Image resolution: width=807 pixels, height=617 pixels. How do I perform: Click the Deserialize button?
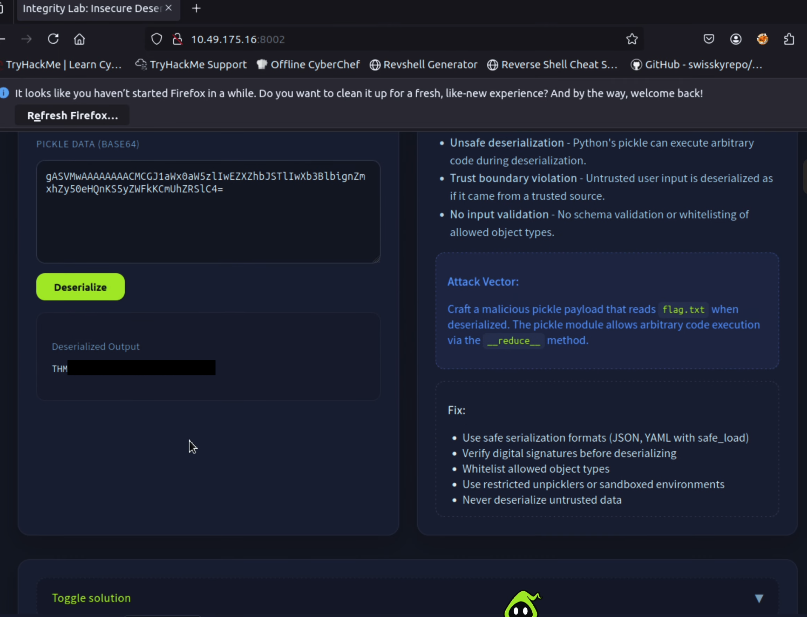(80, 286)
